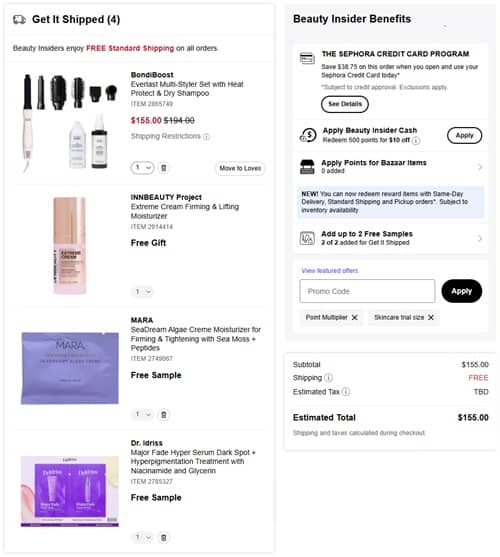The height and width of the screenshot is (557, 500).
Task: Click the See Details button
Action: (x=344, y=104)
